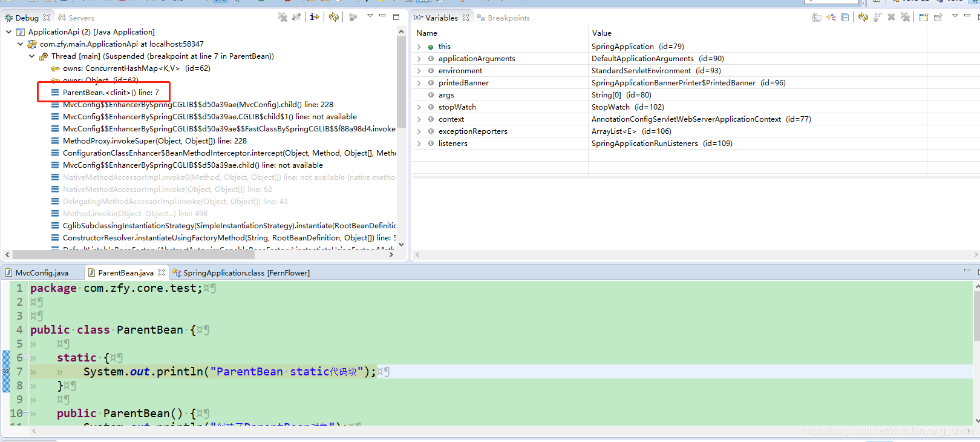Select MethodProxy.invokeSuper stack frame line 228
Viewport: 980px width, 442px height.
tap(155, 140)
